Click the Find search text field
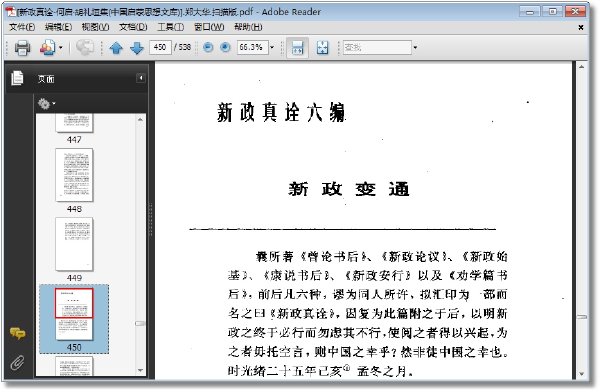Viewport: 600px width, 392px height. [377, 47]
